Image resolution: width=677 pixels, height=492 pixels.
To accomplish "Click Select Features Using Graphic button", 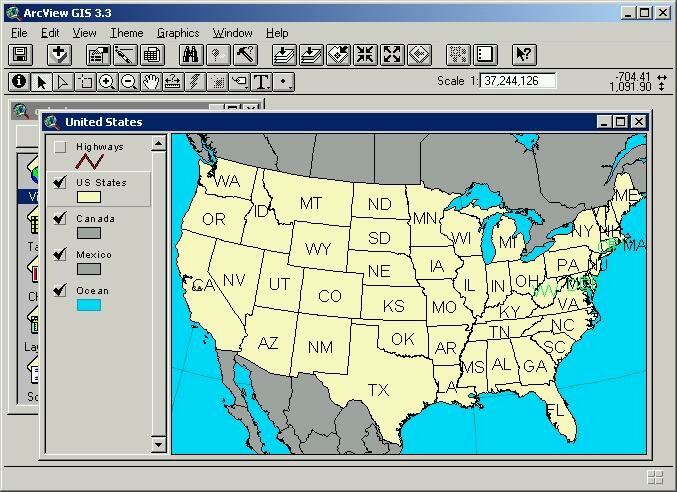I will pos(458,55).
